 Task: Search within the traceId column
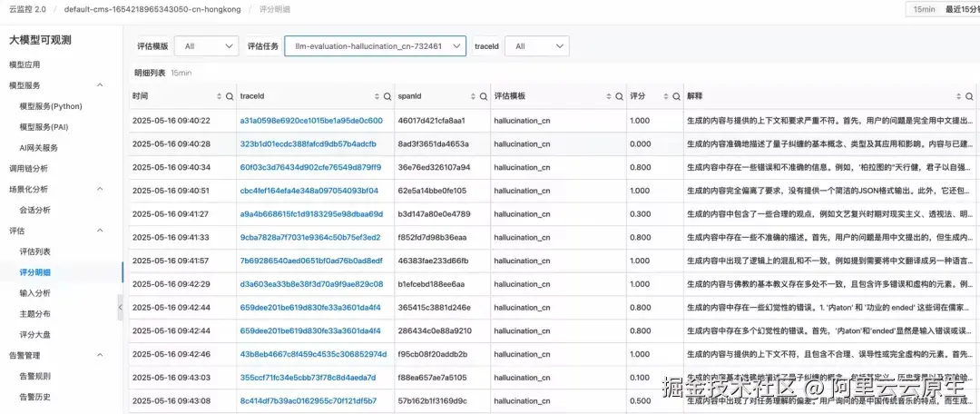(387, 97)
